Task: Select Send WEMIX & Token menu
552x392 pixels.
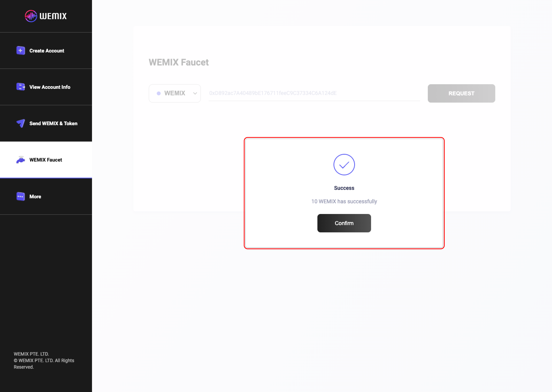Action: [x=53, y=123]
